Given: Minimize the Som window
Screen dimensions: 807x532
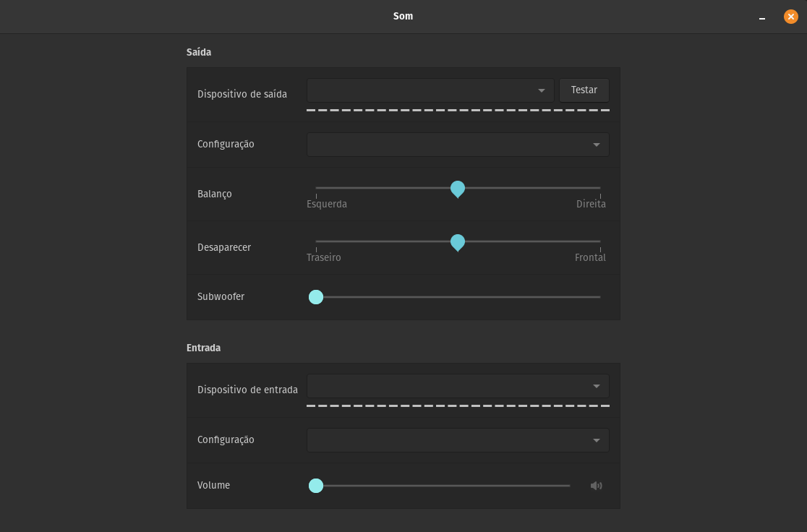Looking at the screenshot, I should pyautogui.click(x=761, y=17).
